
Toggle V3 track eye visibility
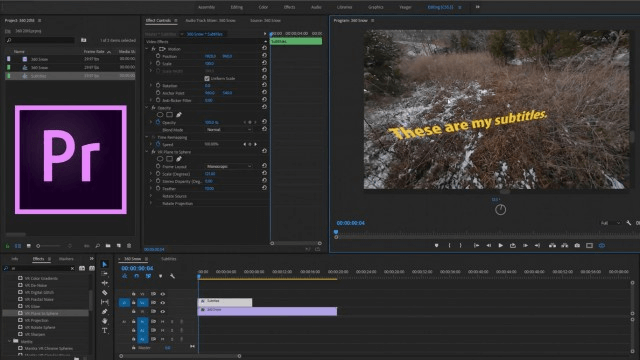coord(162,294)
